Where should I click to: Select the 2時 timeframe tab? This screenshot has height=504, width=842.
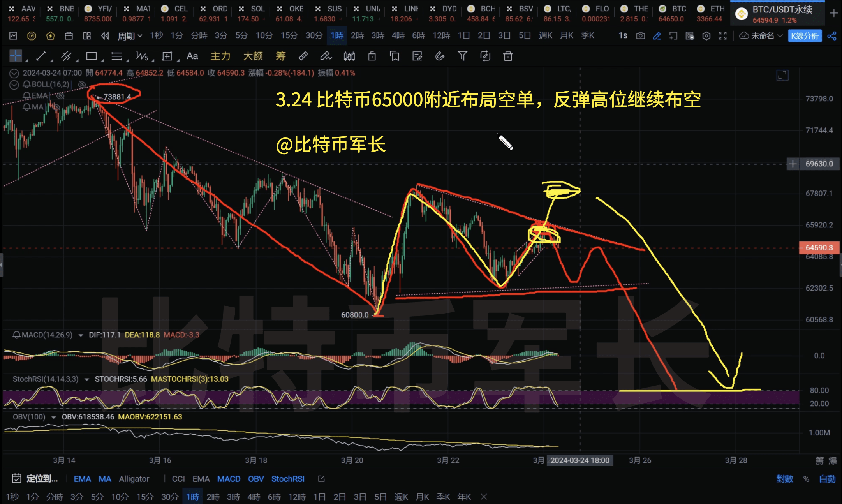tap(357, 35)
